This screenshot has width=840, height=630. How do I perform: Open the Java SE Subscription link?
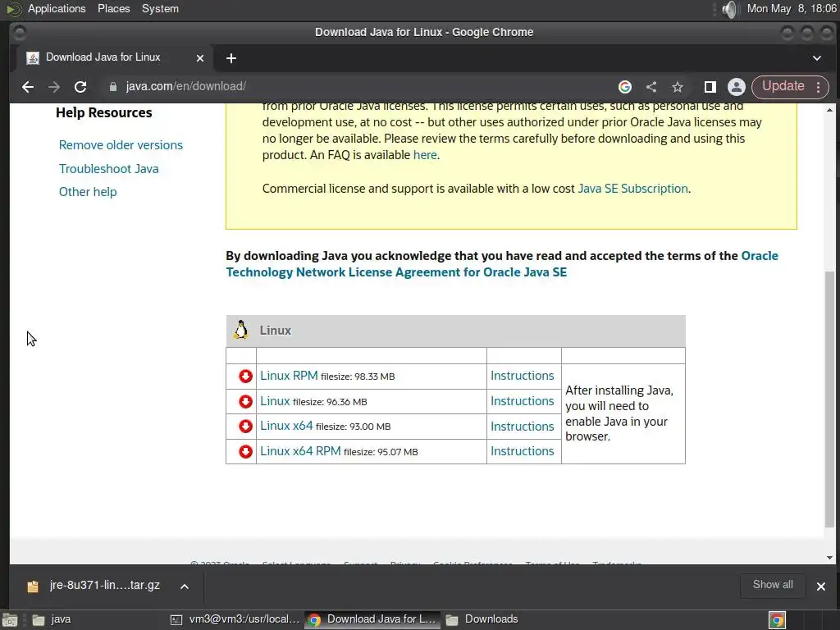click(x=632, y=189)
